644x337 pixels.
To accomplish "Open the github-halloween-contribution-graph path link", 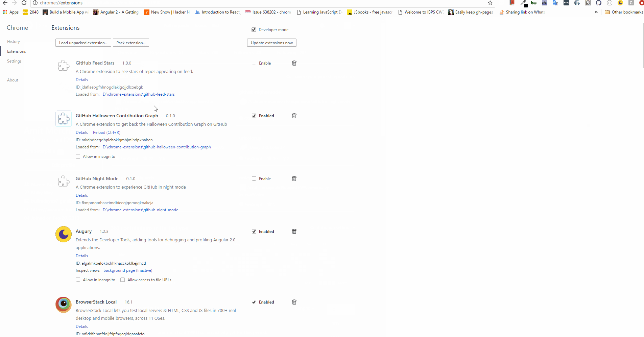I will 157,147.
